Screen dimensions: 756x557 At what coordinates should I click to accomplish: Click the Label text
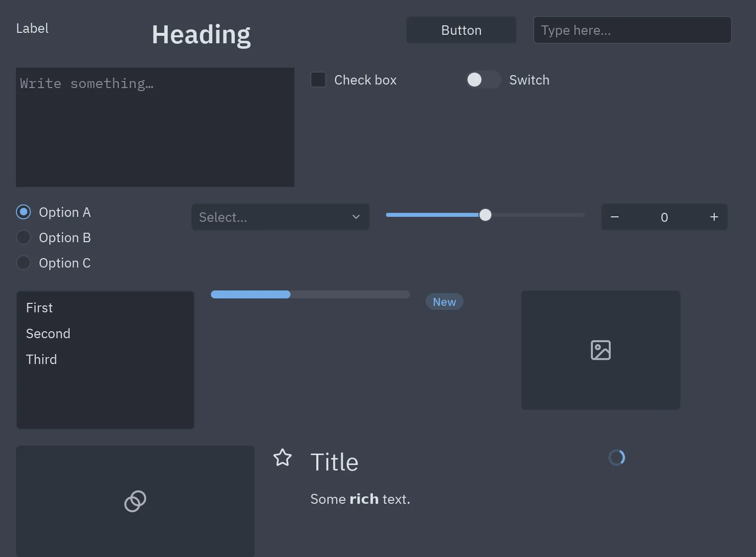[x=32, y=28]
